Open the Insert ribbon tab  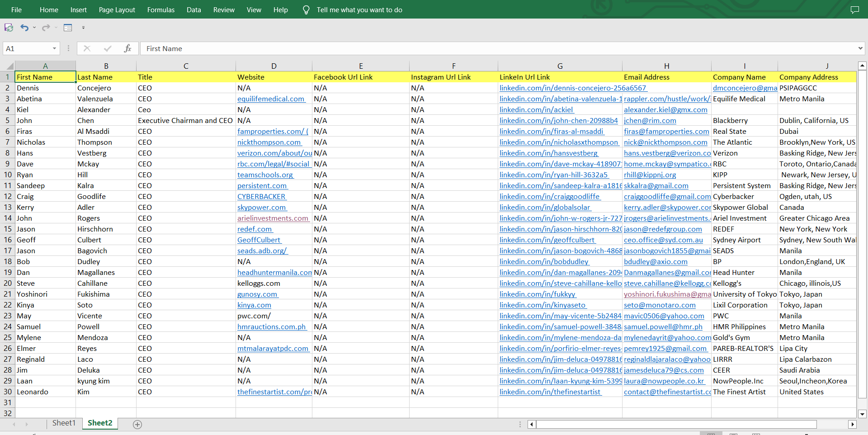pos(79,10)
